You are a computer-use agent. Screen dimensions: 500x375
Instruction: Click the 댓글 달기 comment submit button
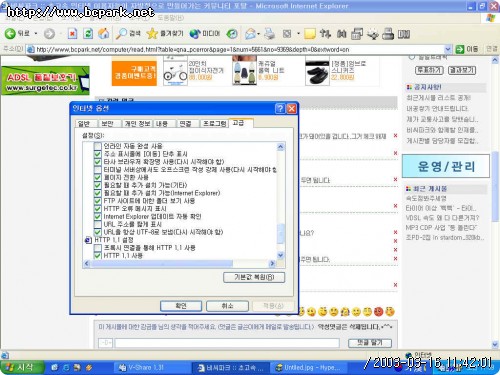pyautogui.click(x=370, y=343)
